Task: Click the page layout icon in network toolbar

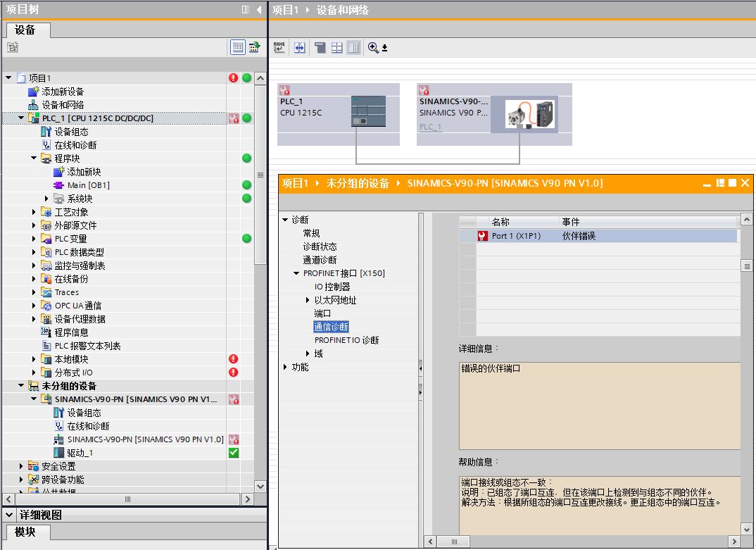Action: coord(320,47)
